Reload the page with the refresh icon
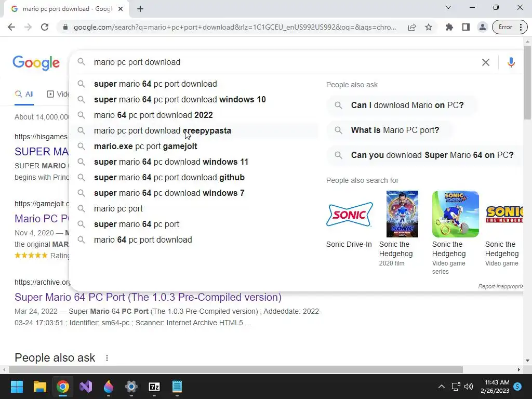The width and height of the screenshot is (532, 399). pyautogui.click(x=45, y=27)
